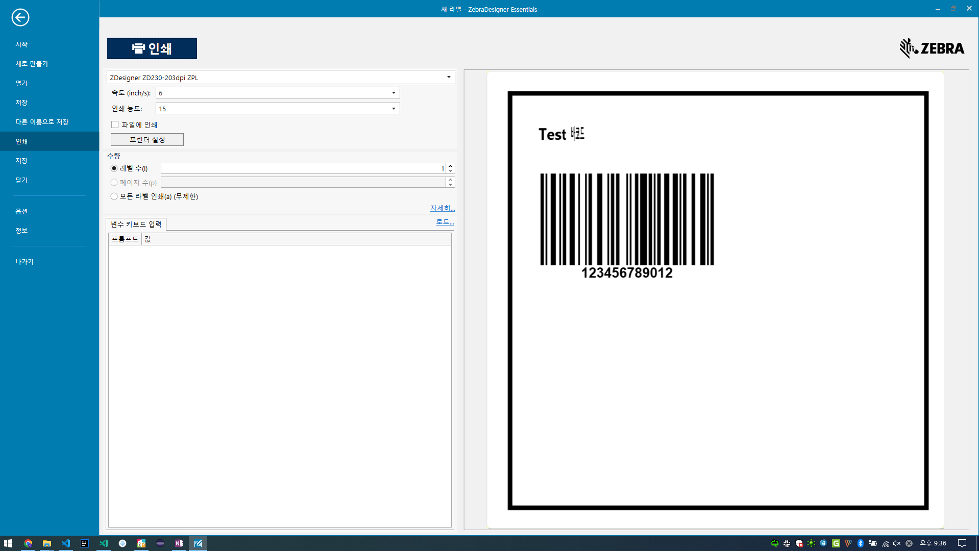Click the barcode in the label preview
This screenshot has width=980, height=551.
coord(627,219)
